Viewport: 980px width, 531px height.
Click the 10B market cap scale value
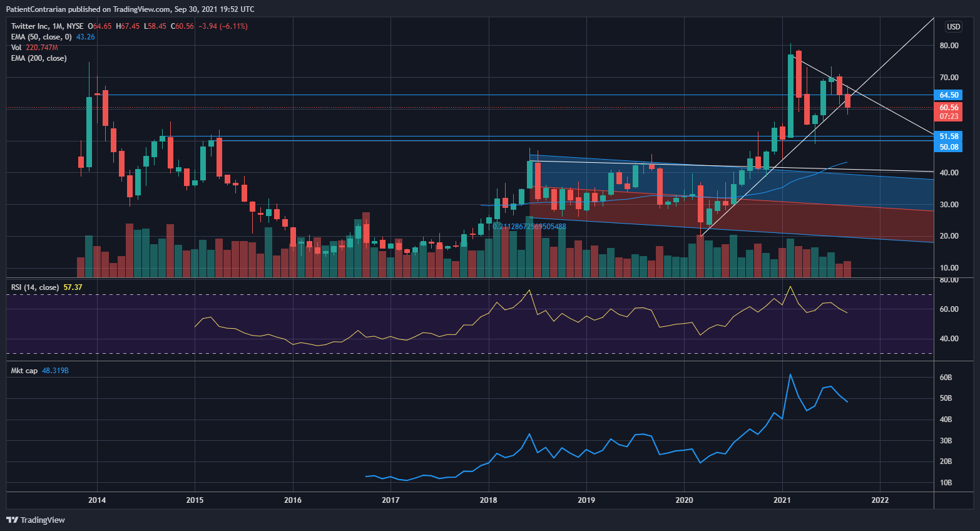pos(946,483)
